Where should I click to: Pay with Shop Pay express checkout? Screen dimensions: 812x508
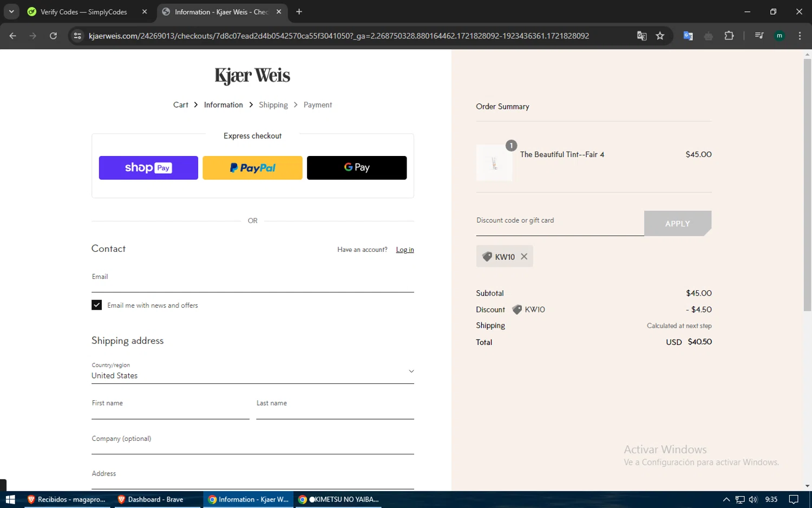pyautogui.click(x=148, y=168)
